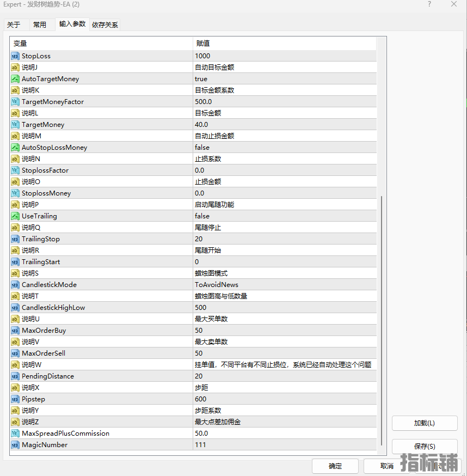The height and width of the screenshot is (476, 467).
Task: Select the 说明Q value 尾随停止
Action: click(285, 228)
